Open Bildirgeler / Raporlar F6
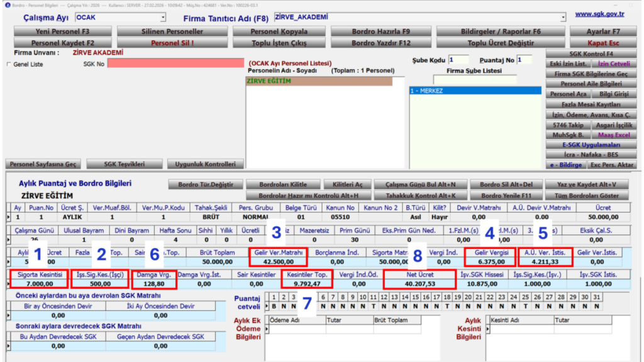The height and width of the screenshot is (362, 644). coord(501,31)
